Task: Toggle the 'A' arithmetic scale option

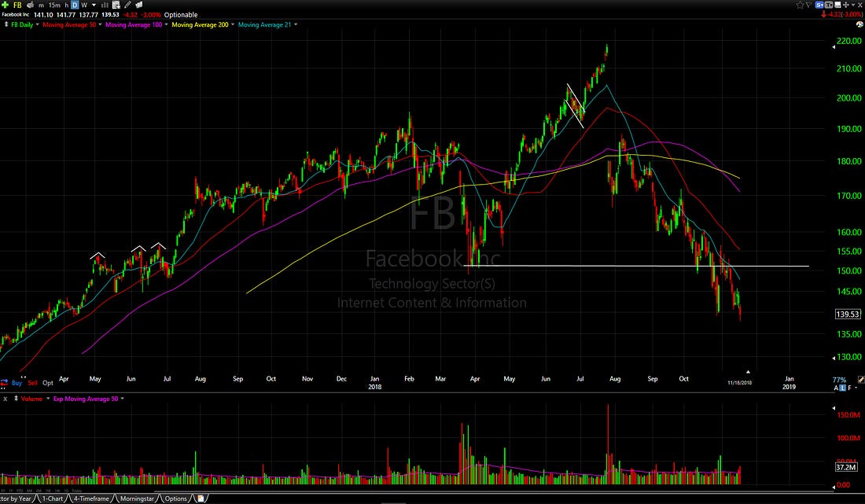Action: tap(837, 388)
